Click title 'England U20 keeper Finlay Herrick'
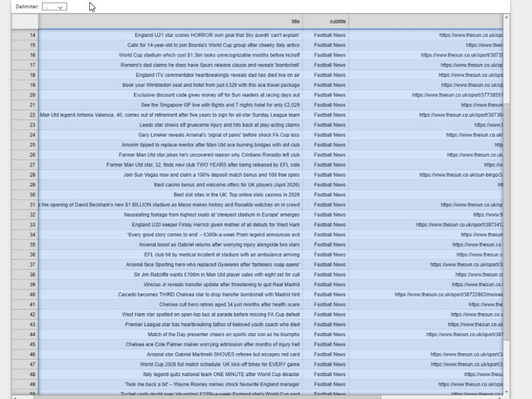 click(x=216, y=225)
